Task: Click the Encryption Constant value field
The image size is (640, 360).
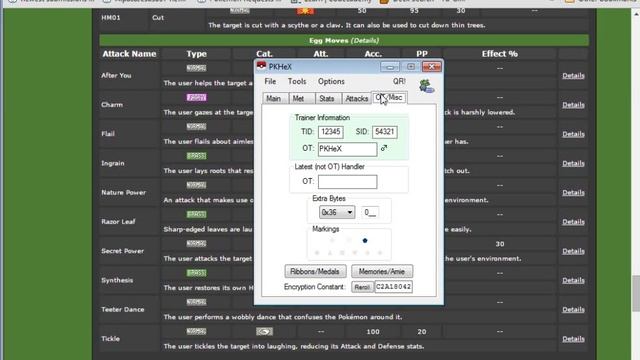Action: (393, 287)
